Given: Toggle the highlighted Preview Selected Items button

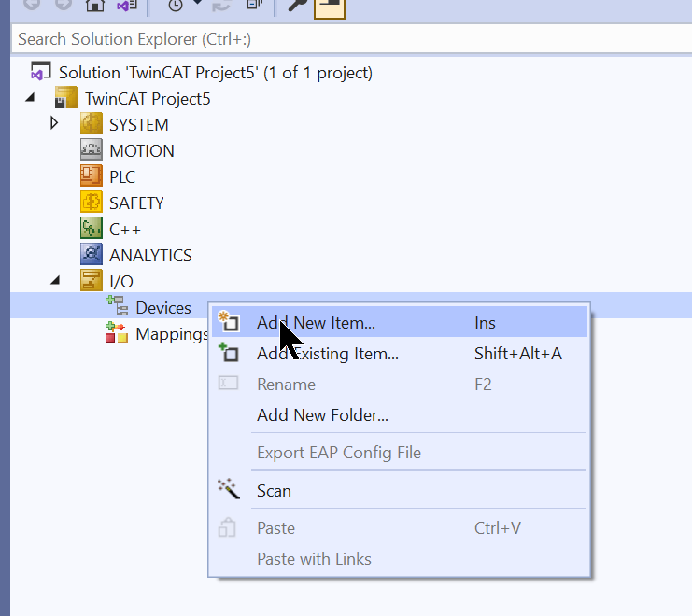Looking at the screenshot, I should click(330, 7).
